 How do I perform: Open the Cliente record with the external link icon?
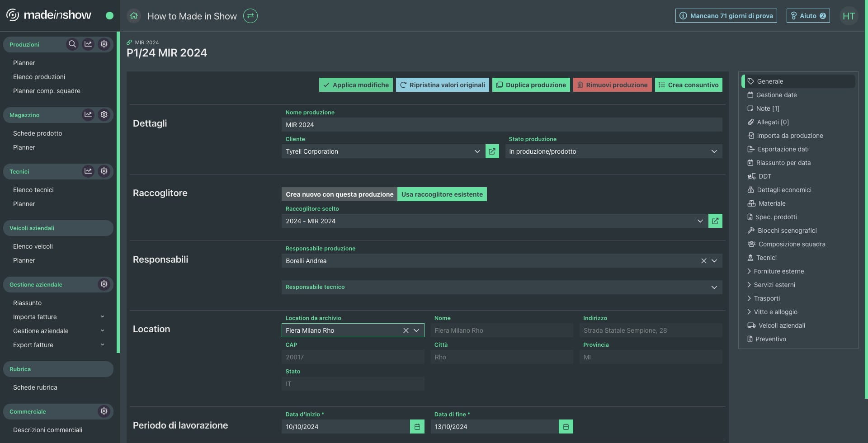pos(492,151)
